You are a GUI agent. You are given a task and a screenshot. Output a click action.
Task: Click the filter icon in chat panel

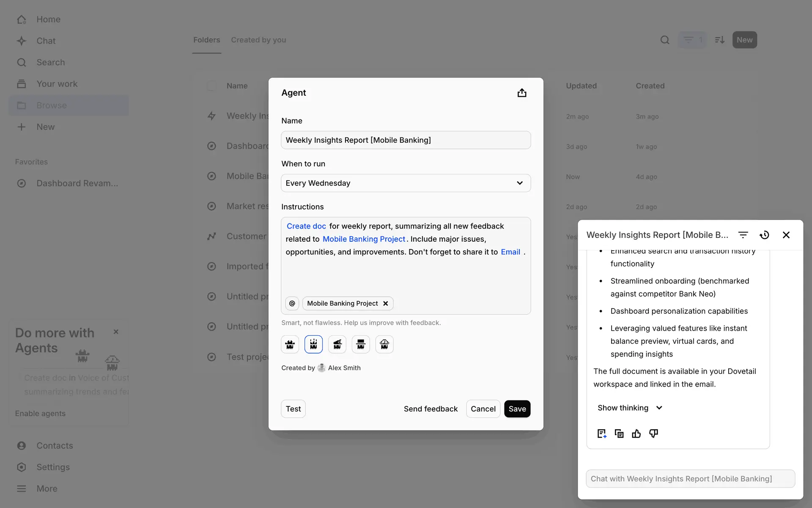pyautogui.click(x=743, y=235)
